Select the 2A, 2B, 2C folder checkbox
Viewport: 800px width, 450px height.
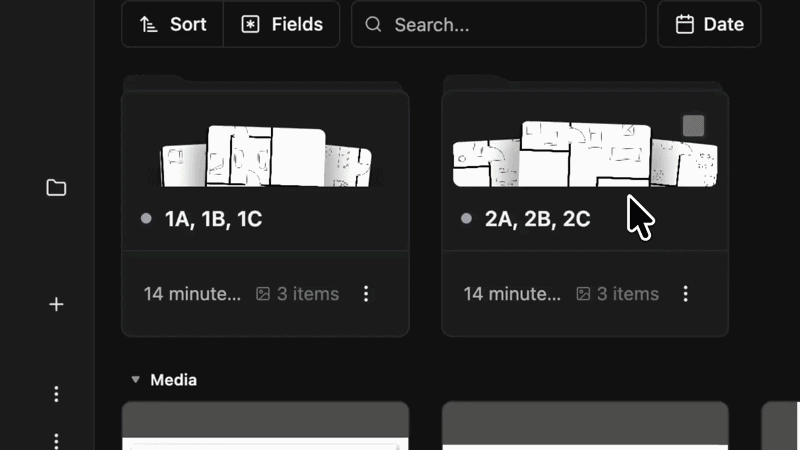coord(693,126)
